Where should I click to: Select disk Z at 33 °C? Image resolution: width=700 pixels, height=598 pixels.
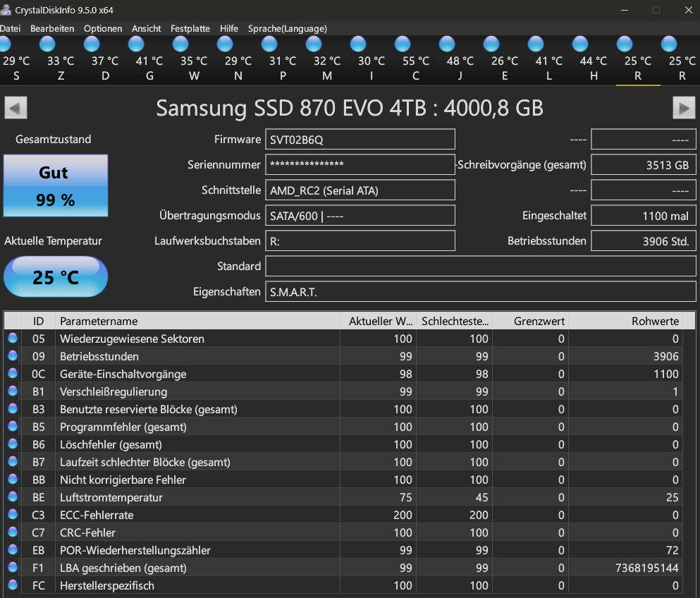coord(61,60)
